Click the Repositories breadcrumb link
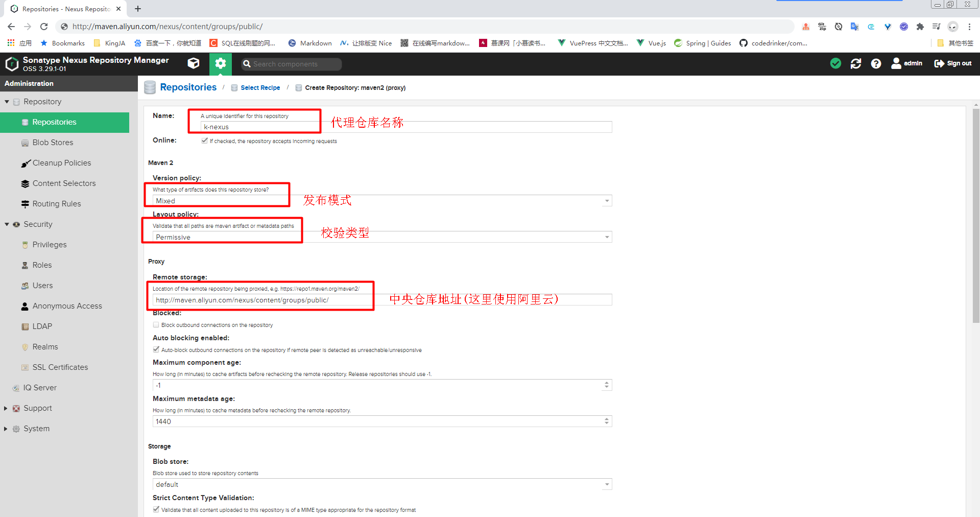980x517 pixels. 188,87
